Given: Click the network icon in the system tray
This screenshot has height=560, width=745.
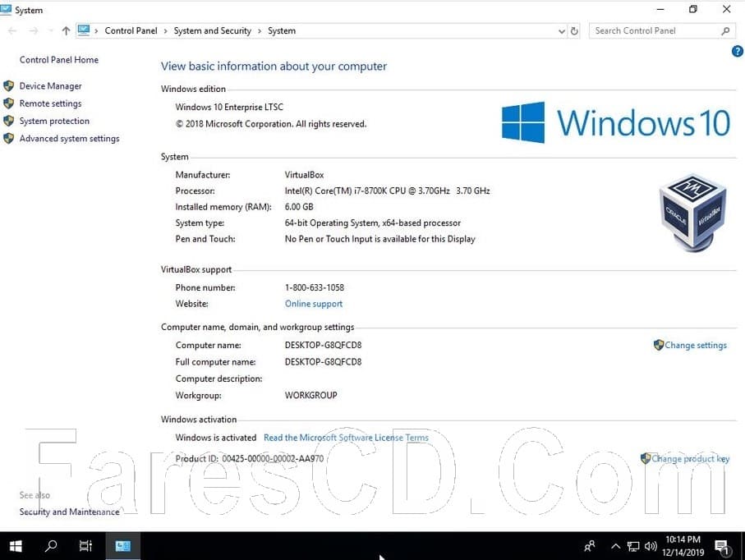Looking at the screenshot, I should [x=633, y=546].
